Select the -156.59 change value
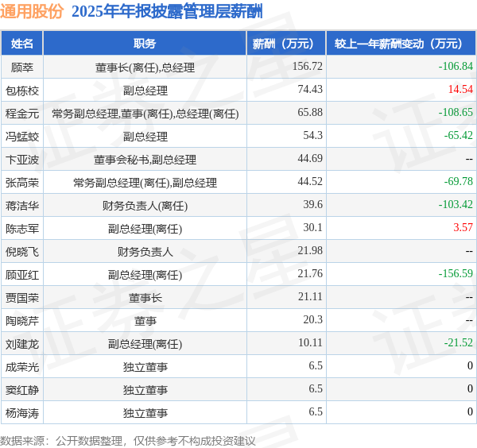This screenshot has width=477, height=448. click(456, 273)
